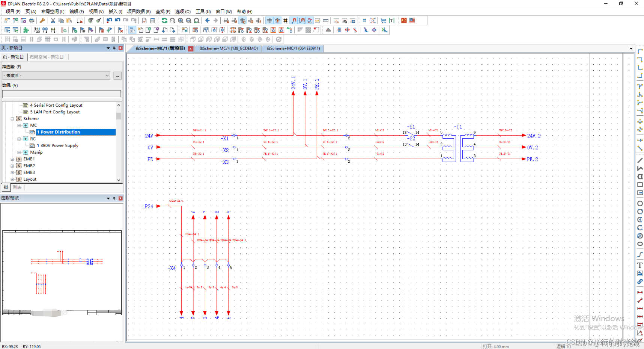
Task: Close the 图形预览 preview panel
Action: pyautogui.click(x=120, y=198)
